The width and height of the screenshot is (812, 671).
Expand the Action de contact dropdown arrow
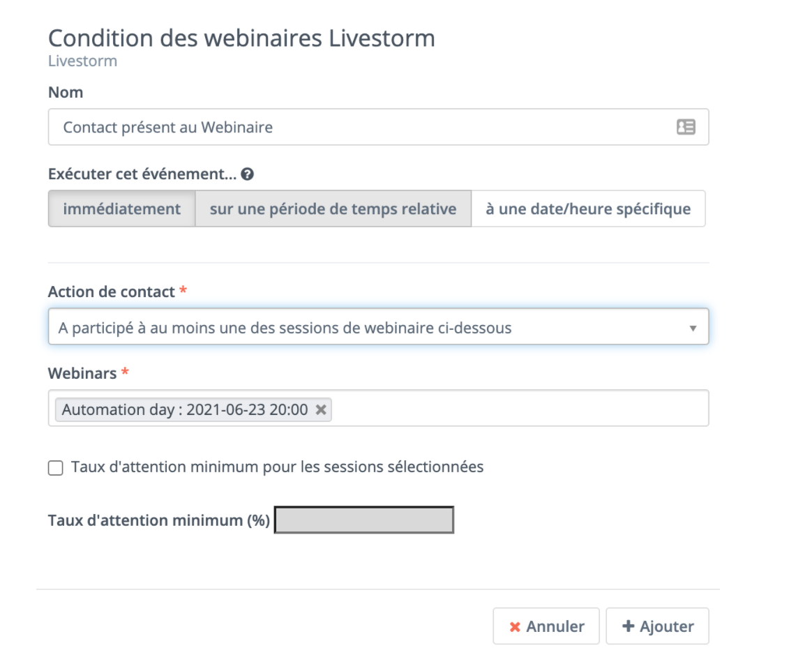click(x=693, y=329)
